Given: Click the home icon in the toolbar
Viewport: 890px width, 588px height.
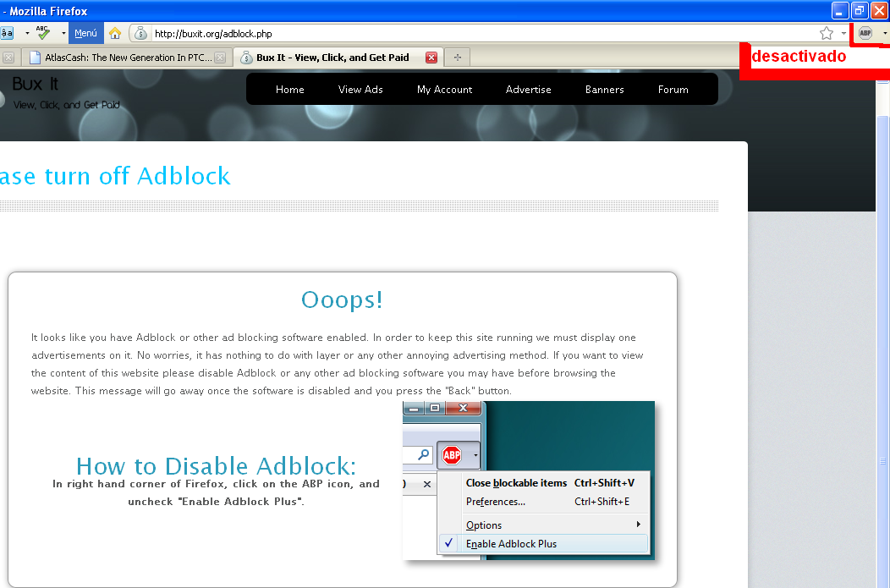Looking at the screenshot, I should pyautogui.click(x=115, y=34).
